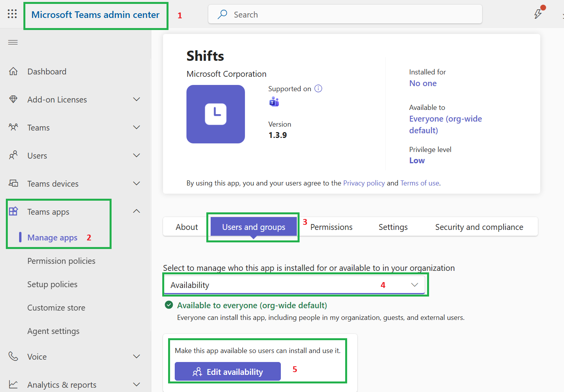
Task: Expand the Teams navigation section
Action: pos(137,127)
